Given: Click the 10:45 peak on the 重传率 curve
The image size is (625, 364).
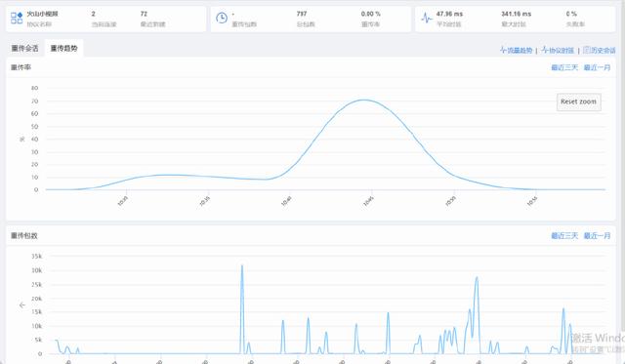Looking at the screenshot, I should [x=364, y=100].
